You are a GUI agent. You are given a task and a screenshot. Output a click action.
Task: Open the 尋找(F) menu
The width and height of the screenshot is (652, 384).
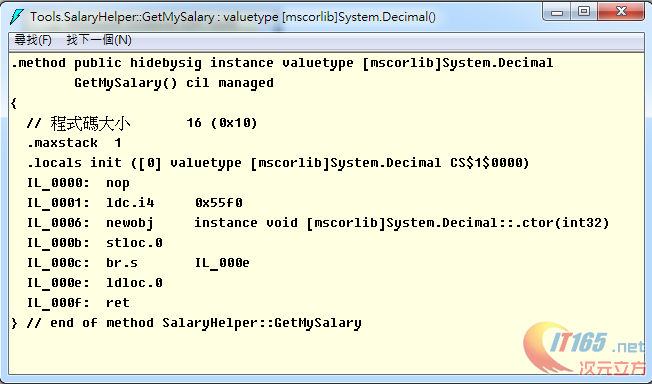click(33, 40)
